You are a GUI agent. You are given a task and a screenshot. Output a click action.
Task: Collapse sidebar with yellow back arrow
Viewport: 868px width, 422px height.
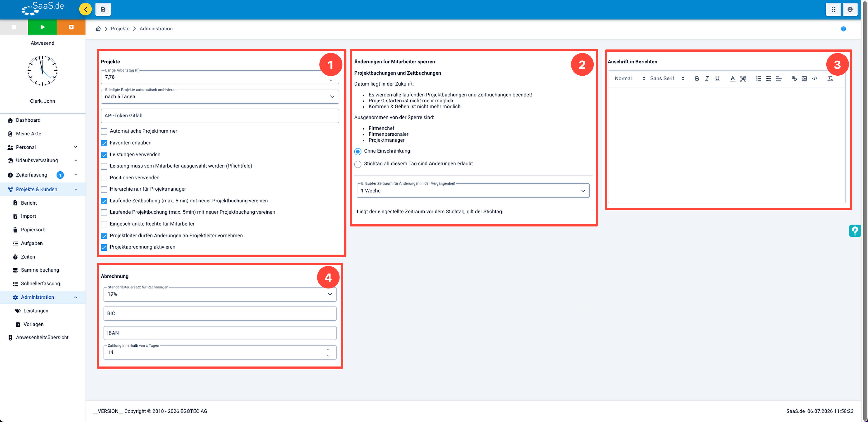pyautogui.click(x=85, y=10)
